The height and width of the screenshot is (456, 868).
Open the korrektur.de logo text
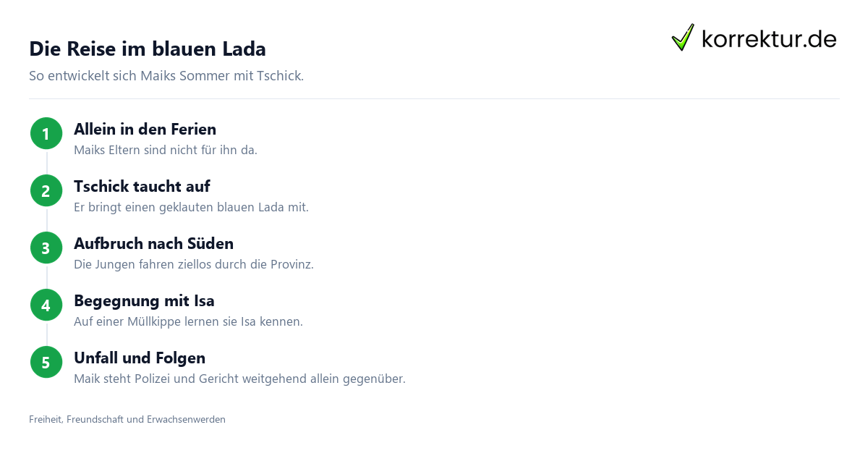[769, 39]
